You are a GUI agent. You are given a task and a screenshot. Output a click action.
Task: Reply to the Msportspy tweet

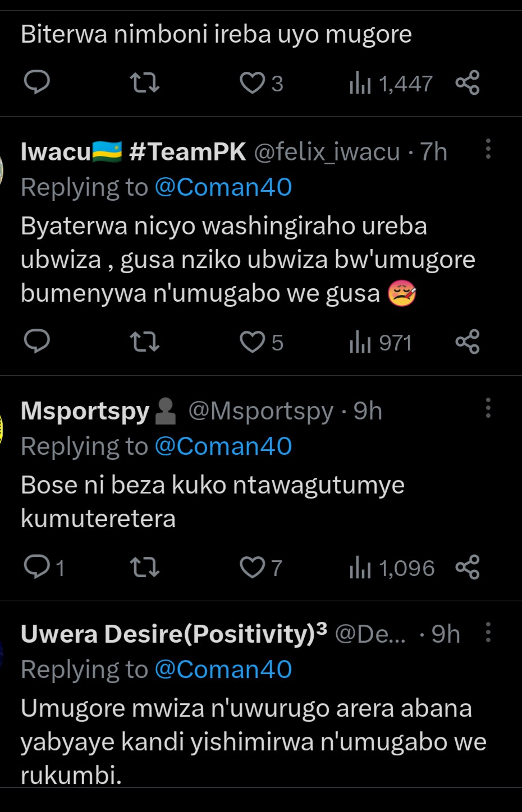[x=37, y=568]
